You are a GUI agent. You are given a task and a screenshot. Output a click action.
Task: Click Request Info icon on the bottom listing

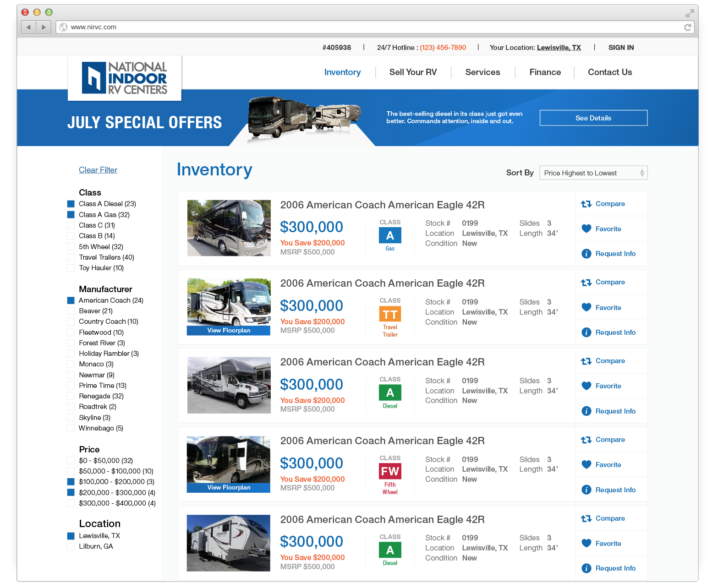[x=586, y=568]
